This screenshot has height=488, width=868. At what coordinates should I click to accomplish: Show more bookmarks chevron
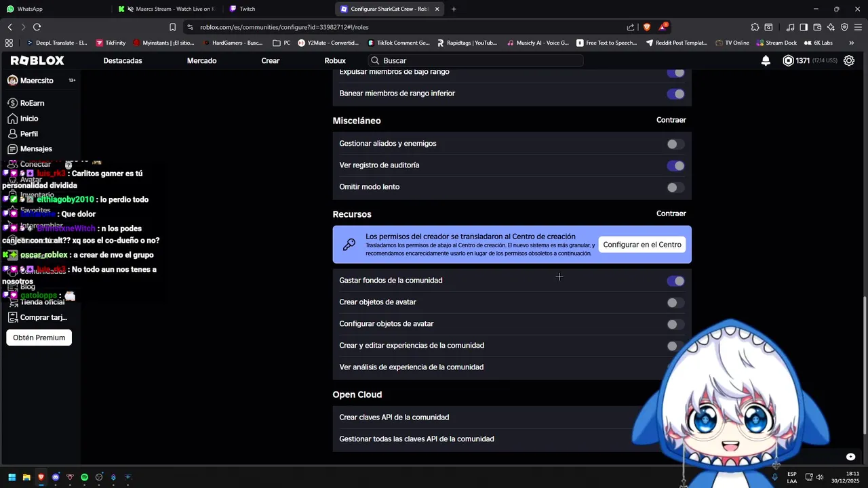point(852,43)
